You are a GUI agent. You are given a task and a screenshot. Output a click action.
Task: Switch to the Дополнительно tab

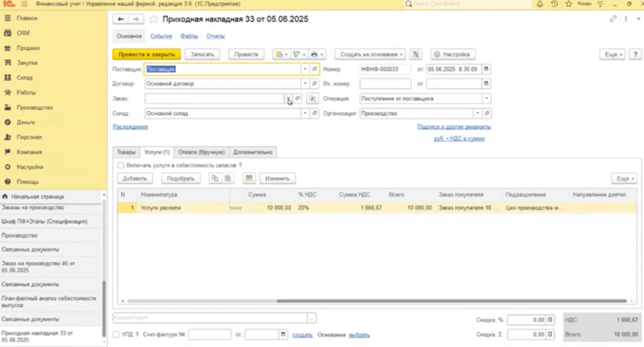253,152
